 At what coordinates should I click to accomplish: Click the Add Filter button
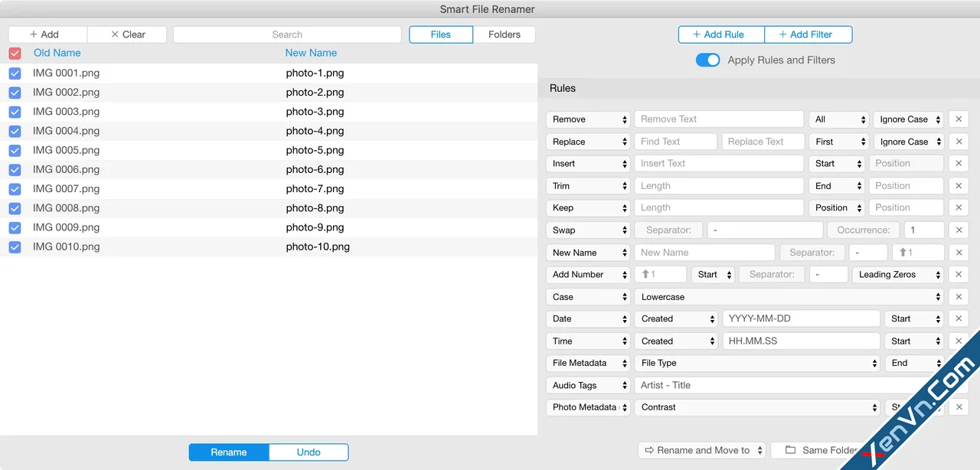808,34
